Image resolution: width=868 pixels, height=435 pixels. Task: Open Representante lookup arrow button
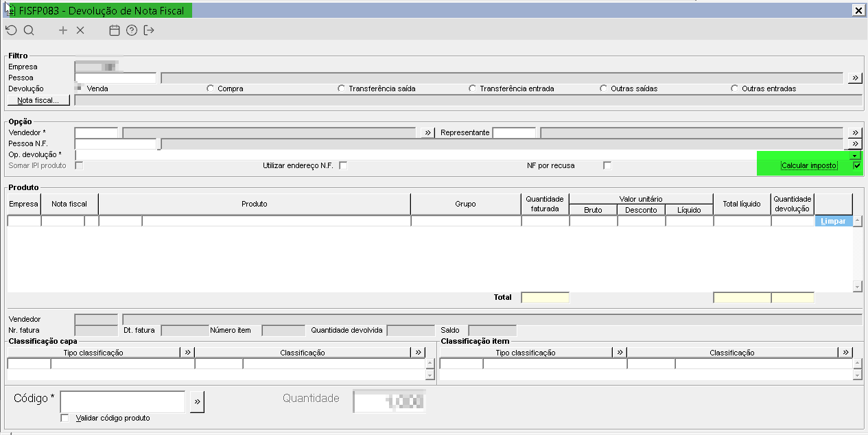(x=855, y=132)
